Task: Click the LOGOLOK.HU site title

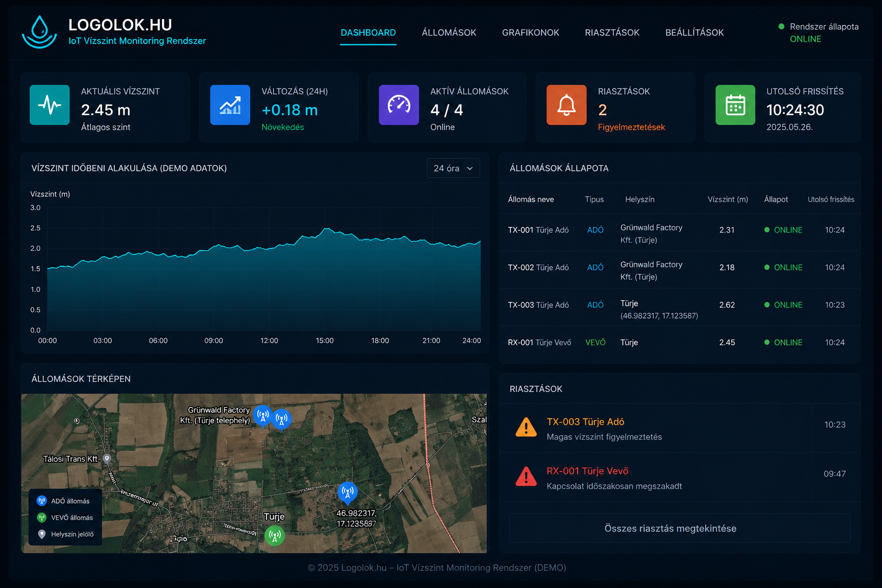Action: [120, 25]
